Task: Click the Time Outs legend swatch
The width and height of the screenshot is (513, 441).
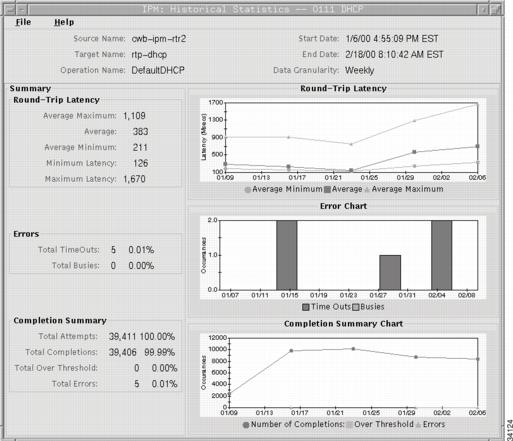Action: pyautogui.click(x=306, y=307)
